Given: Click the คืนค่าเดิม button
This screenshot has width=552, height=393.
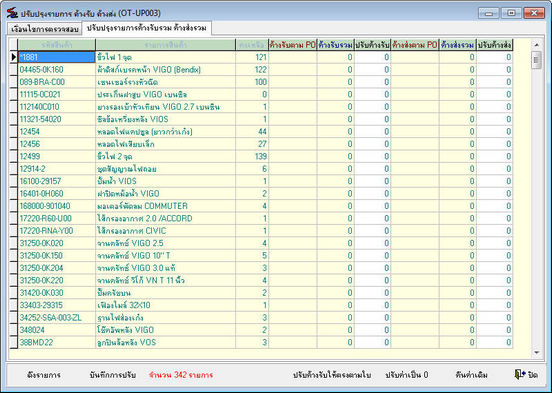Looking at the screenshot, I should click(x=471, y=375).
